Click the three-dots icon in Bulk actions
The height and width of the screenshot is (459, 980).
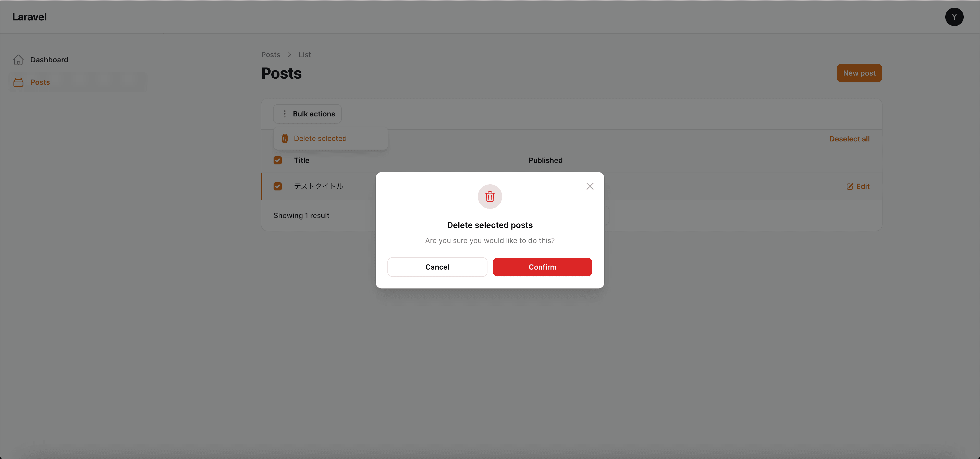[x=285, y=114]
